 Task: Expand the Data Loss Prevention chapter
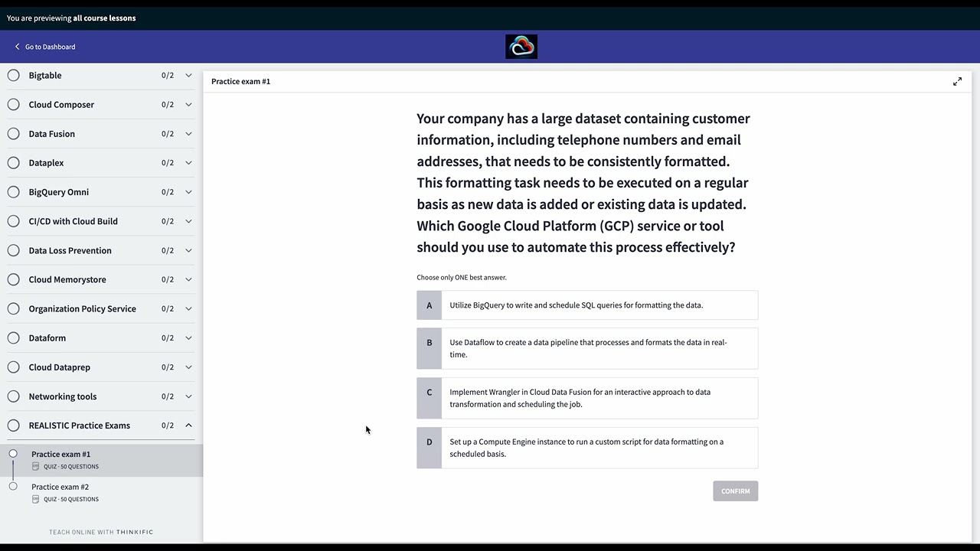click(188, 250)
